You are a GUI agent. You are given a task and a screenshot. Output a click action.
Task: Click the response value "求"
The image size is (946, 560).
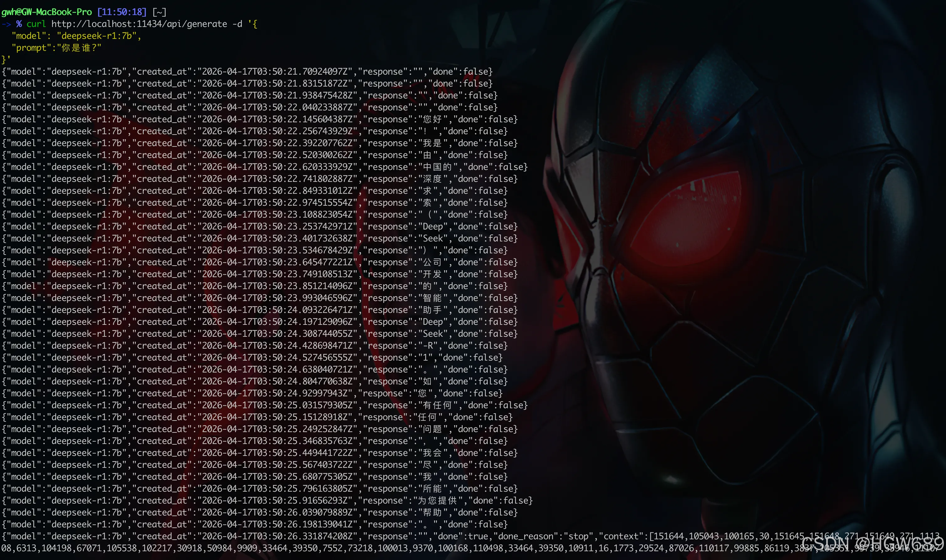(x=427, y=191)
